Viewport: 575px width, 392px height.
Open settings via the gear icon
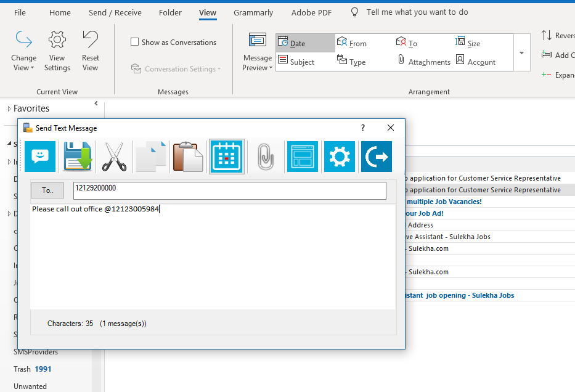tap(340, 157)
